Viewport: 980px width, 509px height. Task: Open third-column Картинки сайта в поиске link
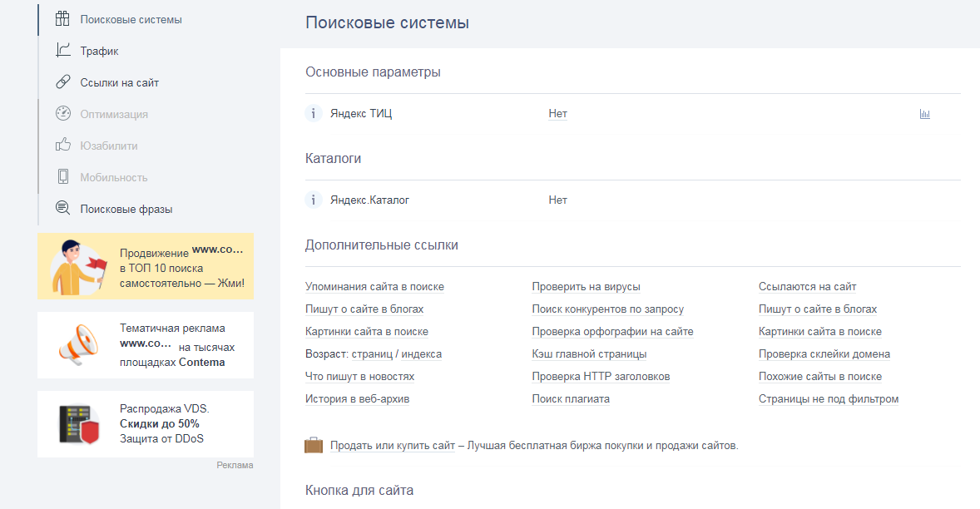point(820,332)
